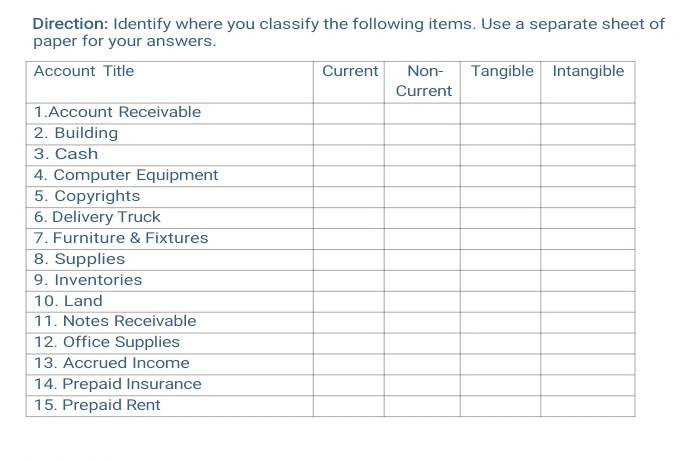Image resolution: width=681 pixels, height=461 pixels.
Task: Click the "Office Supplies" row label
Action: 107,342
